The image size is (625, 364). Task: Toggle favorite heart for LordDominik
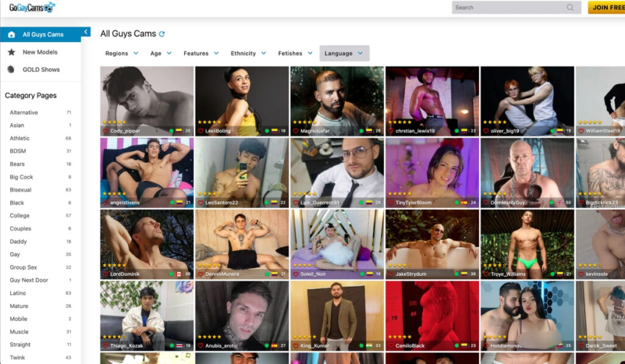(106, 274)
